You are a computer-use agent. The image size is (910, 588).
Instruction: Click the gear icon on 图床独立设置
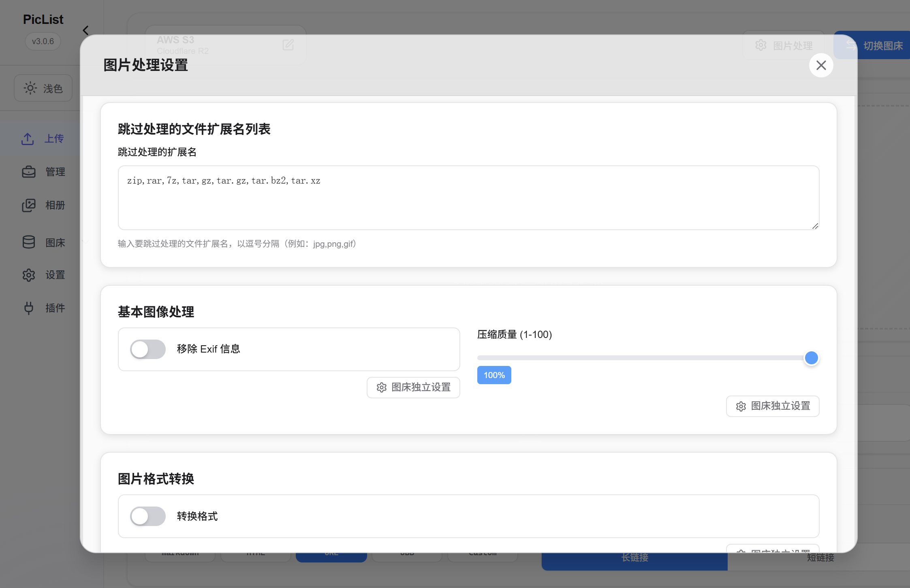(x=381, y=387)
